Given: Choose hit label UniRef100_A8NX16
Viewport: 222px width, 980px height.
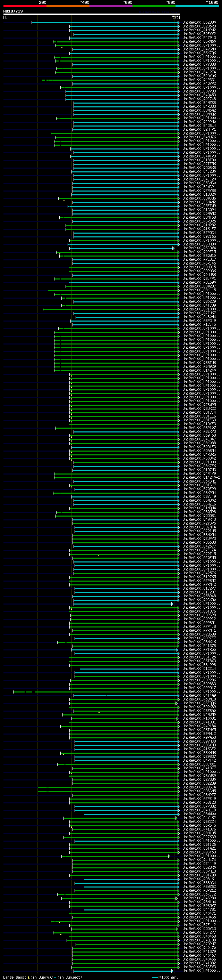Looking at the screenshot, I should [x=199, y=642].
